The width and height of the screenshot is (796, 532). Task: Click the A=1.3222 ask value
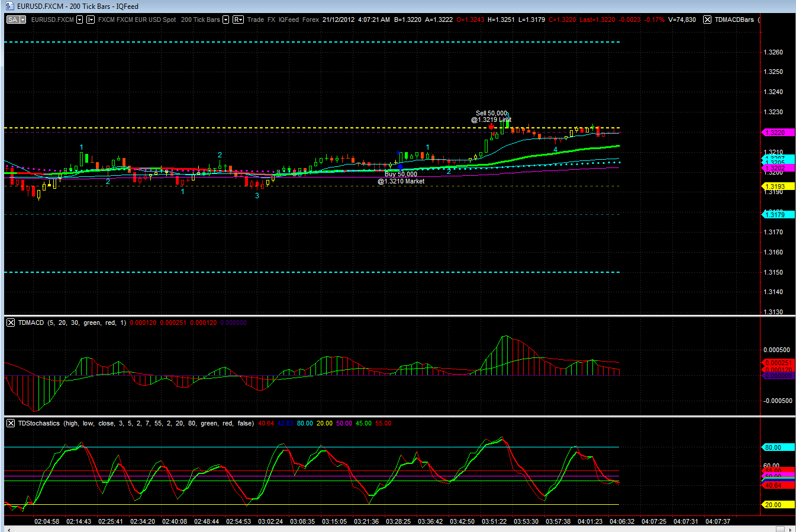coord(439,20)
